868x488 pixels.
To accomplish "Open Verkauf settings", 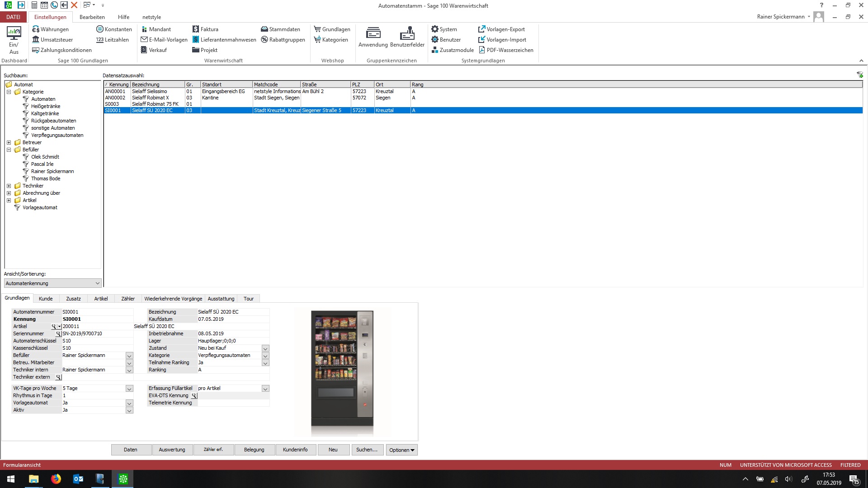I will click(154, 50).
